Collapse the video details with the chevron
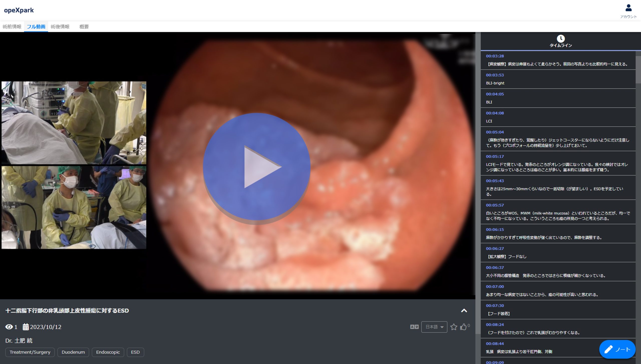641x364 pixels. point(464,310)
